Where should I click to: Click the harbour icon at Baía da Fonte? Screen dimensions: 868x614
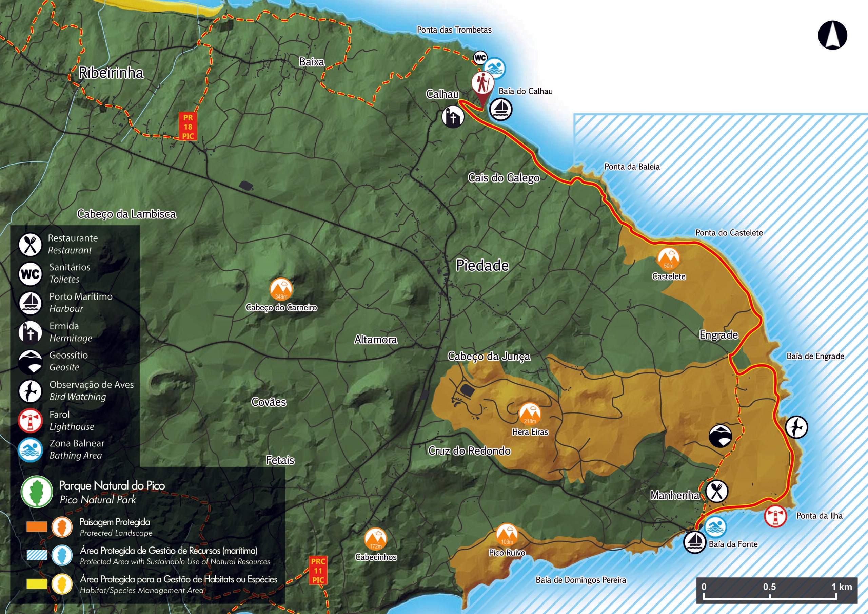pos(695,542)
